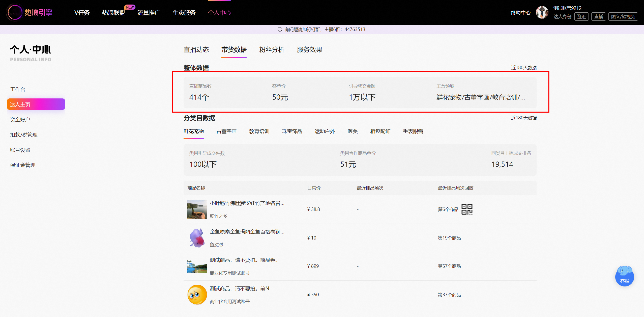Open 帮助中心 link
The width and height of the screenshot is (644, 317).
(x=521, y=13)
